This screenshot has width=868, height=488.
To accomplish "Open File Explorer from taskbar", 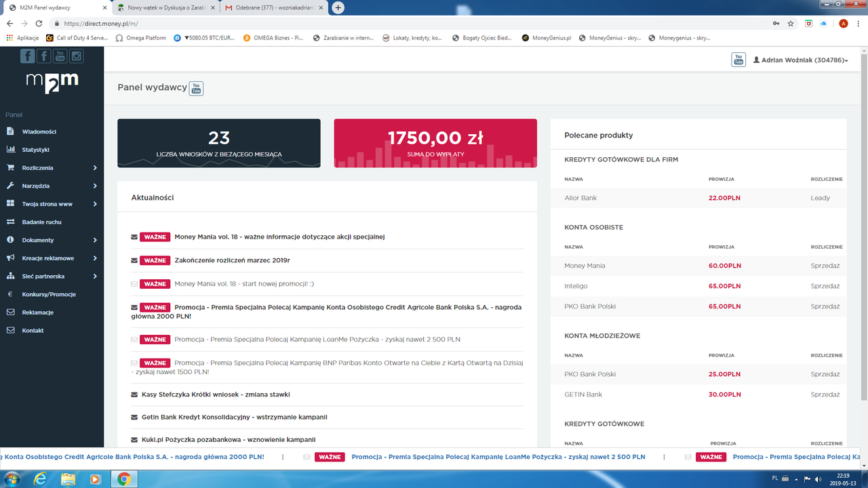I will (x=69, y=479).
